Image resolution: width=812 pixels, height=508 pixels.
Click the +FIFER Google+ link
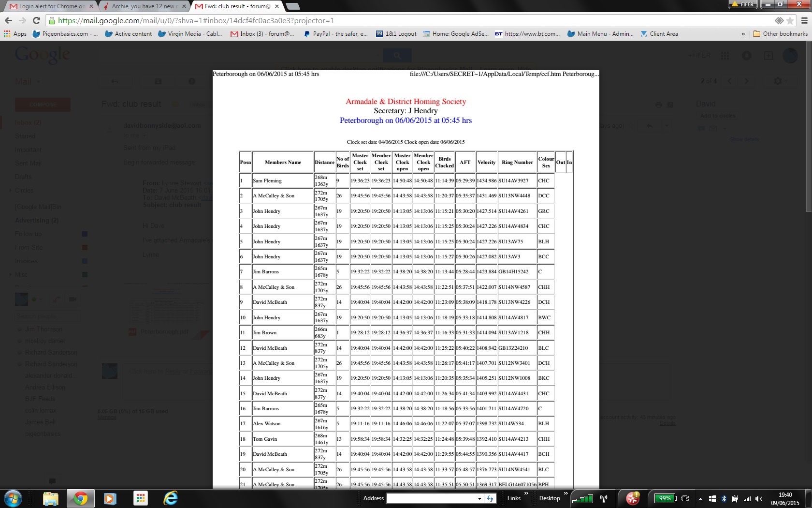pos(699,56)
